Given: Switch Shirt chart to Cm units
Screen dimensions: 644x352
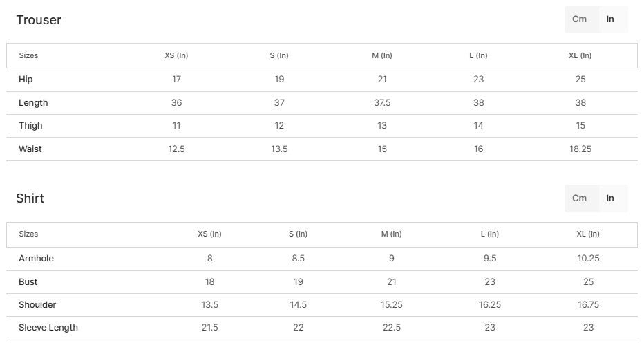Looking at the screenshot, I should tap(580, 198).
